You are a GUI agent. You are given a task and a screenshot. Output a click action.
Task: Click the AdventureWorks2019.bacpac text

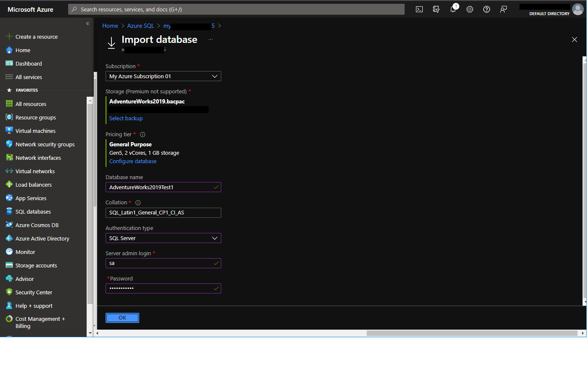point(147,101)
